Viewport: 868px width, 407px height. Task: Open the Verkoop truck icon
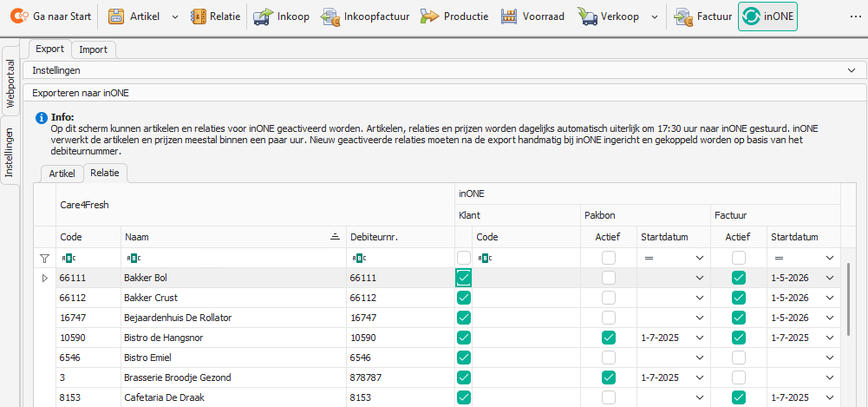click(587, 16)
